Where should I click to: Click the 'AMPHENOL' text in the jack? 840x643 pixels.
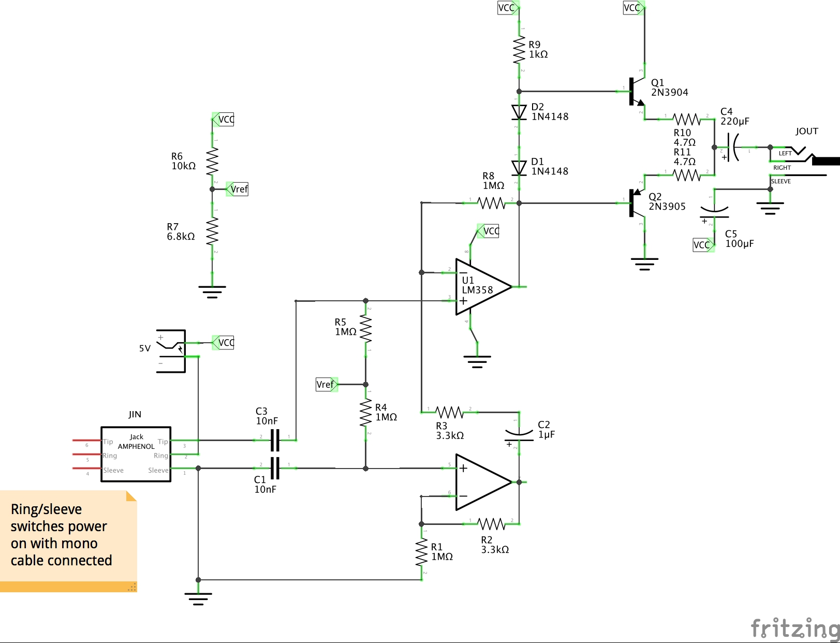136,446
